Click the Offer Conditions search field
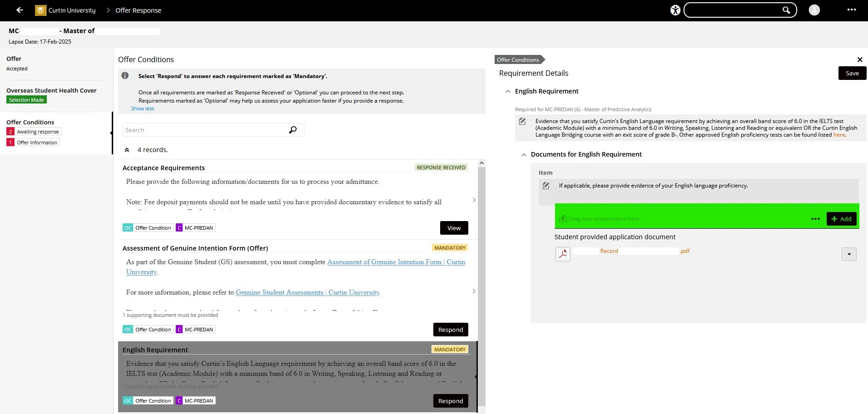The height and width of the screenshot is (414, 868). tap(204, 130)
